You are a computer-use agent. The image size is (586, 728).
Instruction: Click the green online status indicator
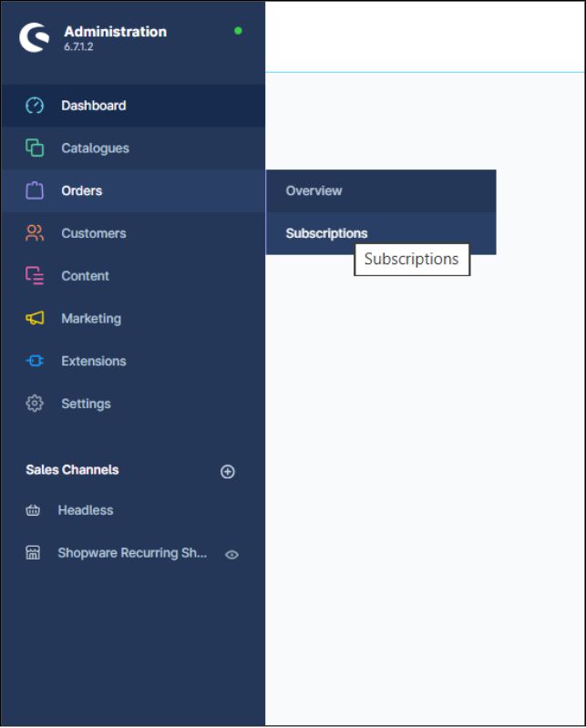(x=238, y=31)
